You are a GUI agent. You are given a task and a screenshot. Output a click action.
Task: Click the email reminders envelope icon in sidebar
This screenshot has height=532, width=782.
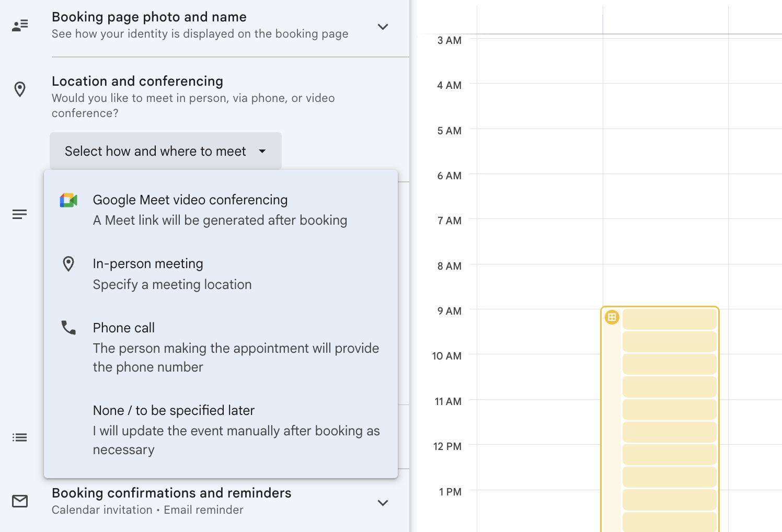19,501
